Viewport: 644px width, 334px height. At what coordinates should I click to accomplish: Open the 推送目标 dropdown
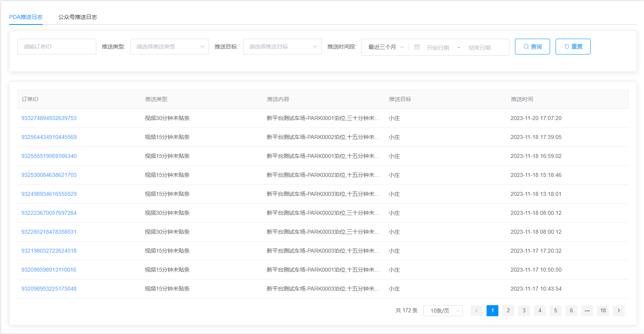point(282,47)
